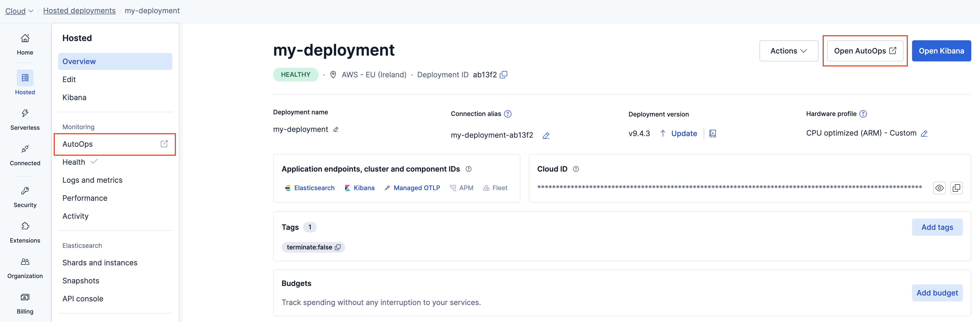Image resolution: width=980 pixels, height=322 pixels.
Task: Reveal the hidden Cloud ID with eye icon
Action: click(x=939, y=188)
